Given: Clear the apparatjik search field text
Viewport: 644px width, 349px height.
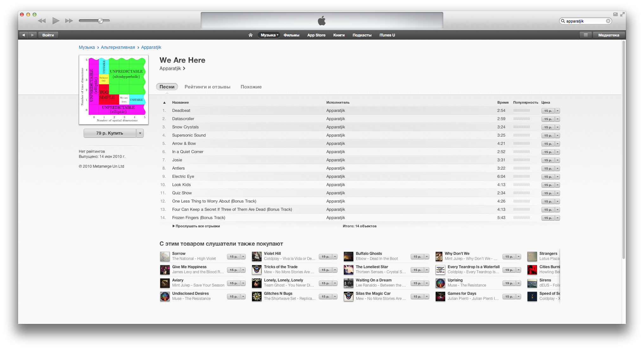Looking at the screenshot, I should click(608, 21).
